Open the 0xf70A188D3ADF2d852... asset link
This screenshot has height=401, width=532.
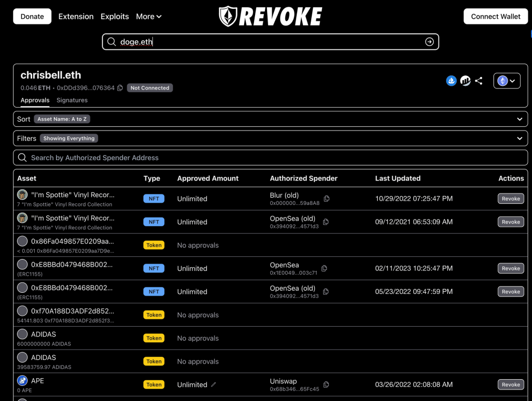click(x=72, y=311)
